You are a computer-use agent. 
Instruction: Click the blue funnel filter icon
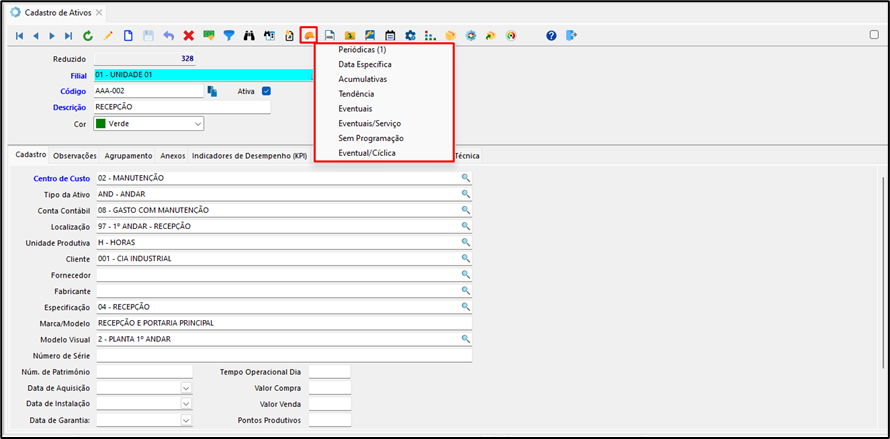(228, 35)
